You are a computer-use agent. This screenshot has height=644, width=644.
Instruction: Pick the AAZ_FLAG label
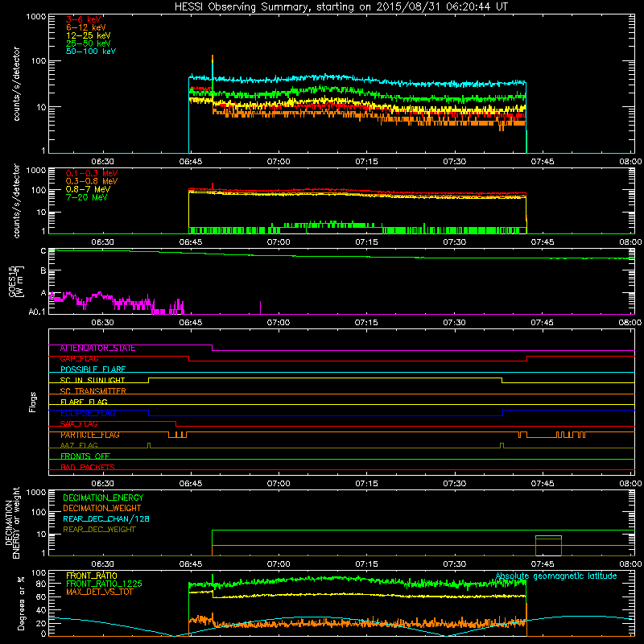[79, 445]
